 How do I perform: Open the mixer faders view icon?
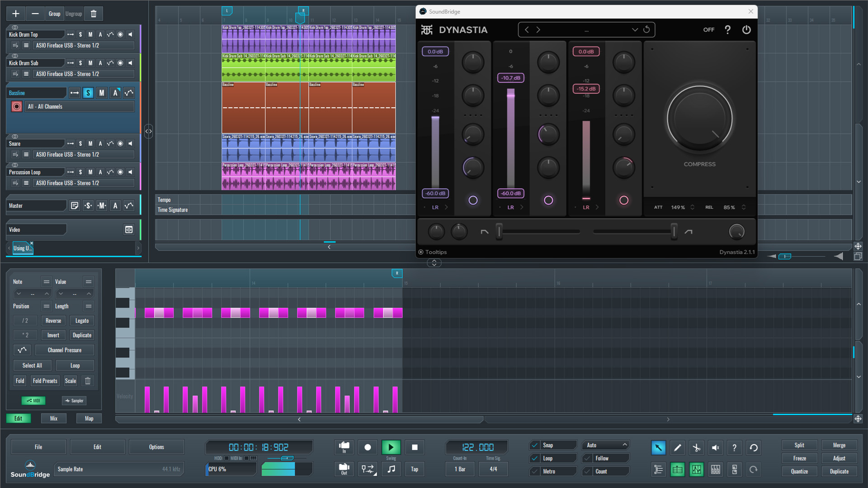pyautogui.click(x=715, y=469)
